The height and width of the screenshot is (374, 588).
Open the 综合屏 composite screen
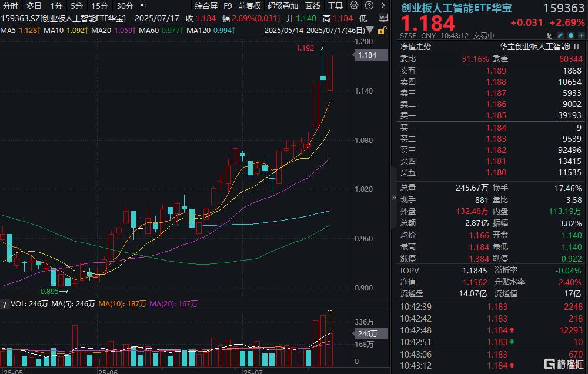coord(206,6)
